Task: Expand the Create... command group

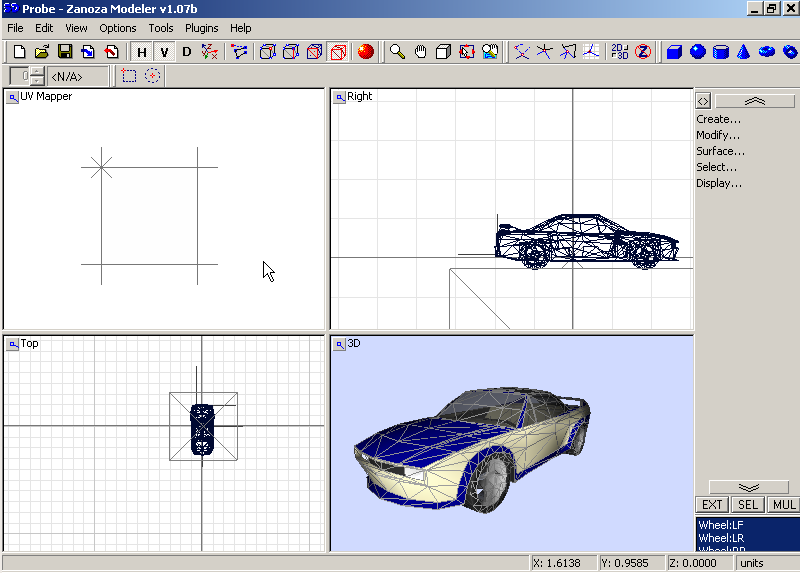Action: coord(718,119)
